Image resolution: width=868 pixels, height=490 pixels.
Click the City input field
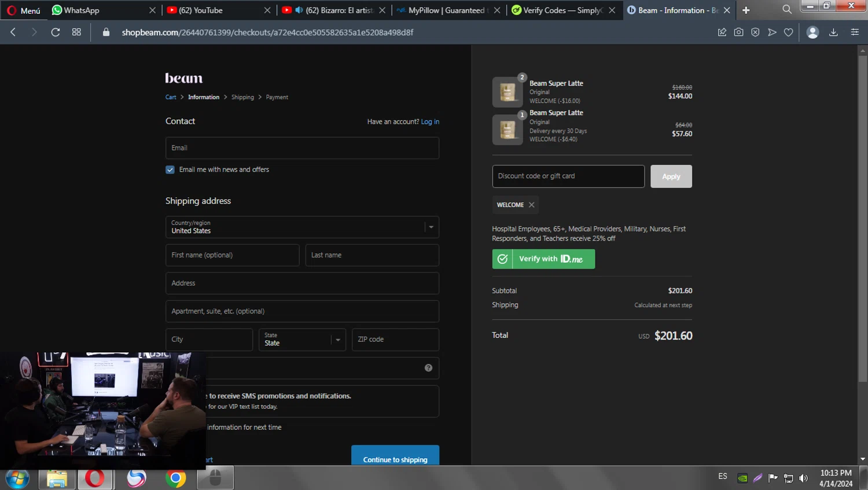click(x=209, y=340)
